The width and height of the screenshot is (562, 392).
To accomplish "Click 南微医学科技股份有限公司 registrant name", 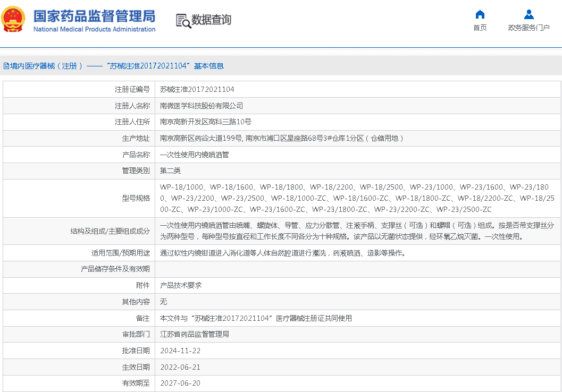I will 202,106.
